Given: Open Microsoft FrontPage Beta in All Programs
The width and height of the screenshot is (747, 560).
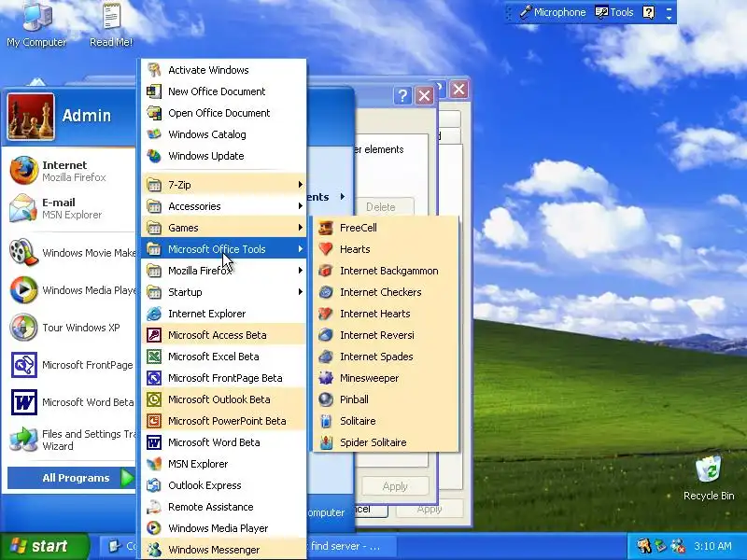Looking at the screenshot, I should pos(223,378).
